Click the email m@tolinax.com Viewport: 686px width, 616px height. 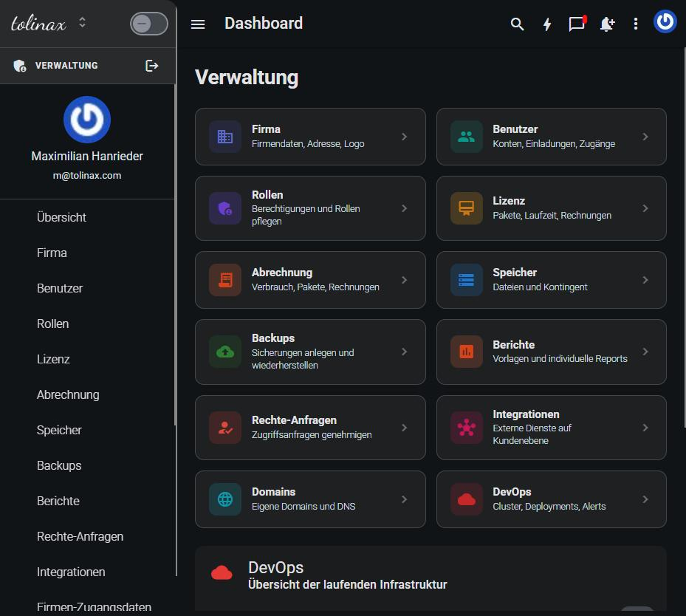(87, 176)
